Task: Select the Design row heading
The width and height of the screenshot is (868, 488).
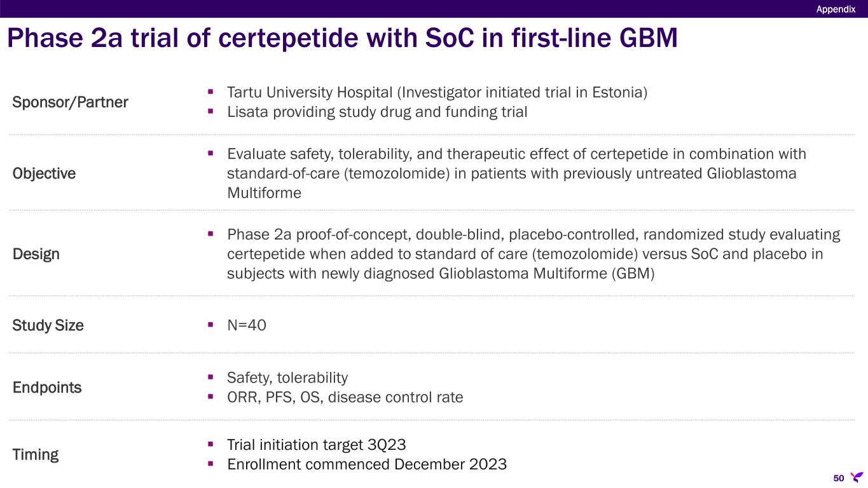Action: pyautogui.click(x=36, y=254)
